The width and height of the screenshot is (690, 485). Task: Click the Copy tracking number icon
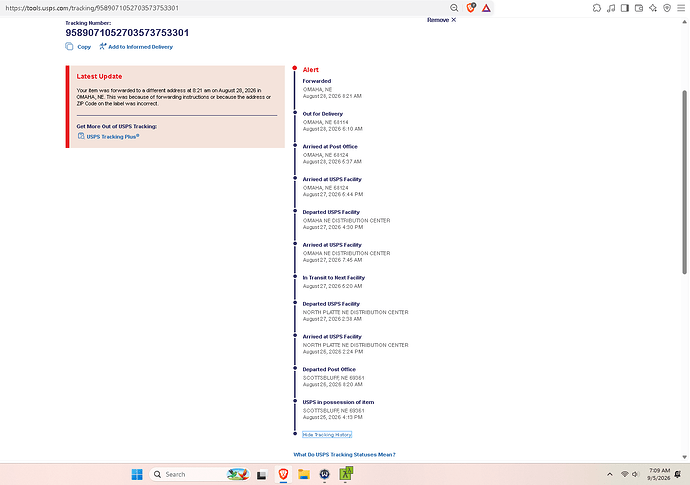coord(69,47)
